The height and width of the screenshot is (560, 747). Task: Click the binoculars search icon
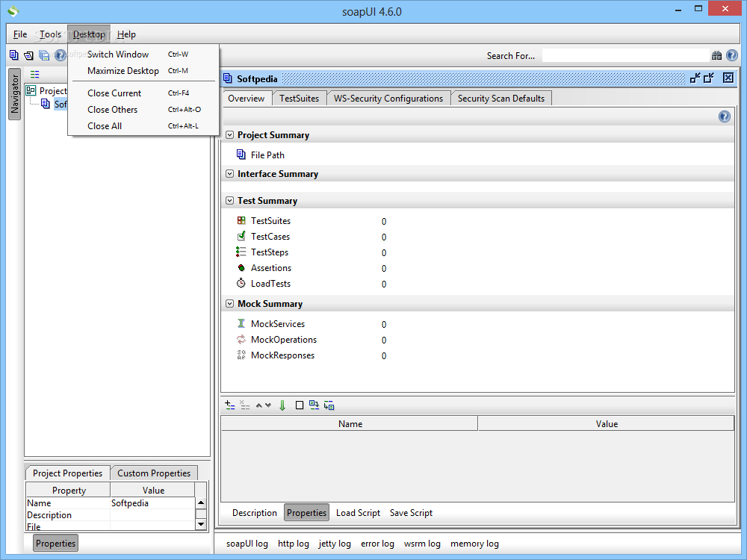tap(716, 56)
